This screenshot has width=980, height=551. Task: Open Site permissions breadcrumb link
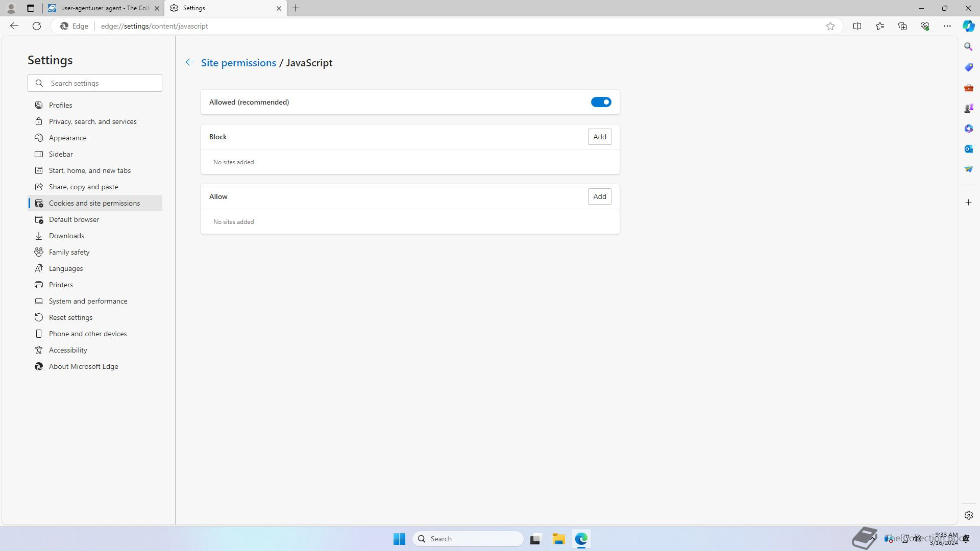(x=238, y=63)
